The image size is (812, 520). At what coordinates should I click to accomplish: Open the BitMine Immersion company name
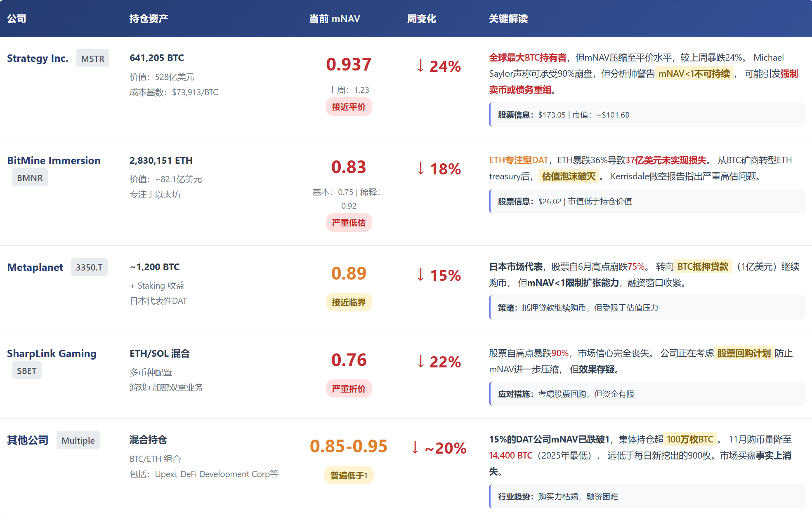click(54, 160)
